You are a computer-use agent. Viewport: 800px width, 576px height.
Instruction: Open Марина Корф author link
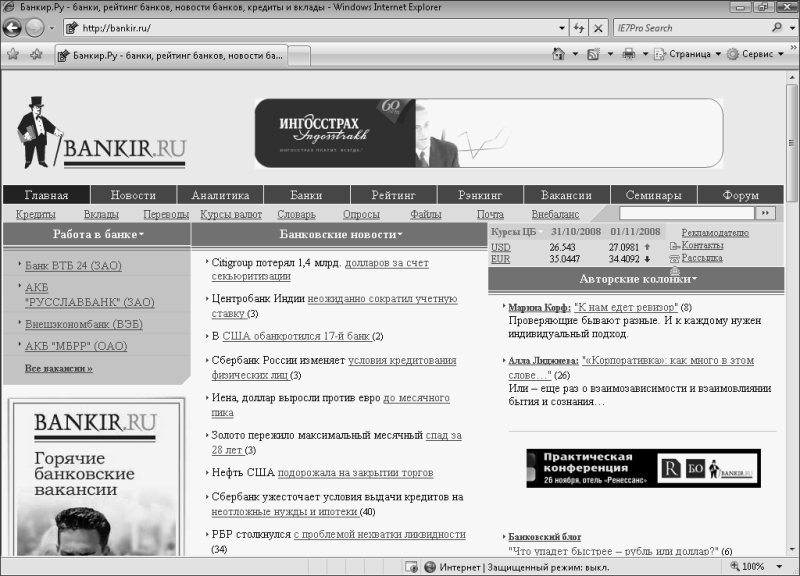(539, 307)
